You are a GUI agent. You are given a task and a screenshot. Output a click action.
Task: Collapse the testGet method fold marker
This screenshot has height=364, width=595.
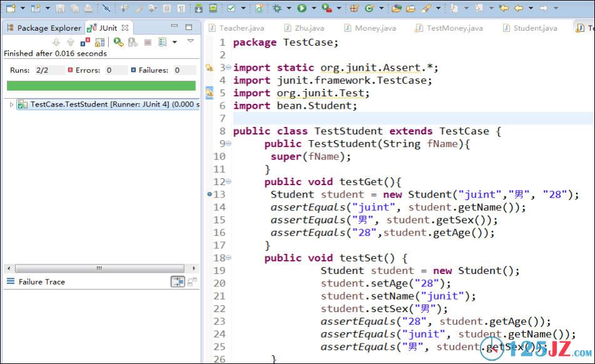[228, 181]
